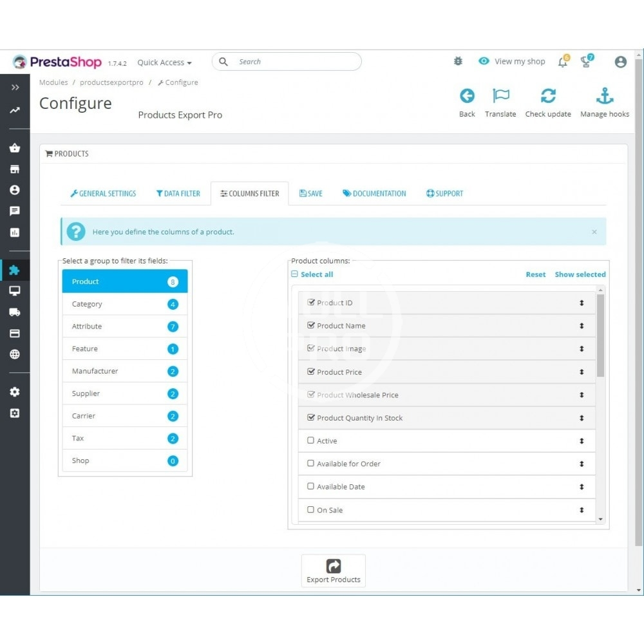Image resolution: width=644 pixels, height=644 pixels.
Task: Click the Check update refresh icon
Action: (548, 97)
